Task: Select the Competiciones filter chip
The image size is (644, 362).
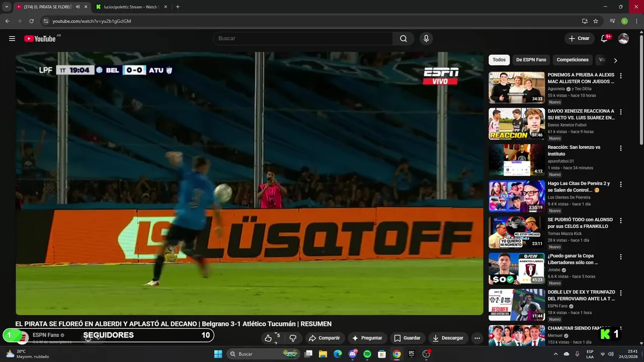Action: click(573, 60)
